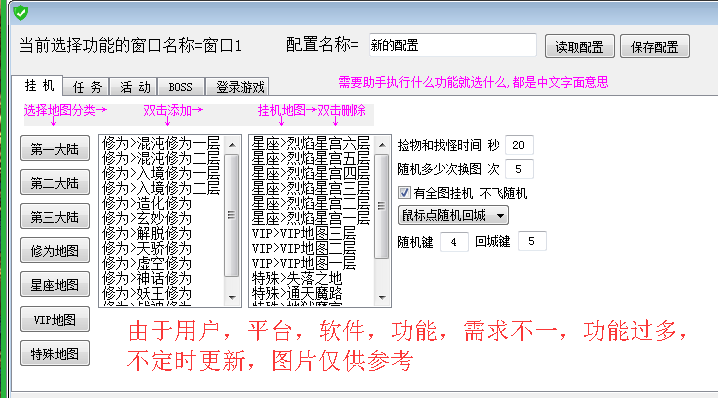Switch to the BOSS tab
Image resolution: width=718 pixels, height=398 pixels.
pyautogui.click(x=180, y=87)
